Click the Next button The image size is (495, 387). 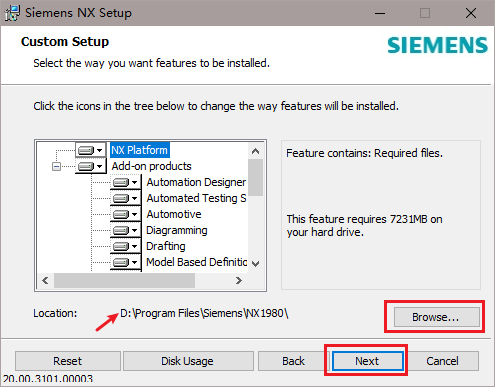(367, 361)
